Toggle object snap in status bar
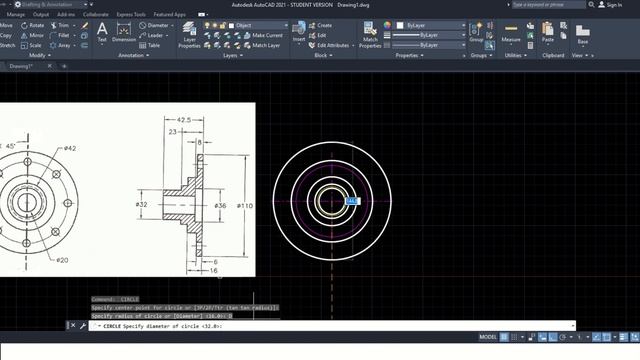The height and width of the screenshot is (360, 640). tap(607, 337)
